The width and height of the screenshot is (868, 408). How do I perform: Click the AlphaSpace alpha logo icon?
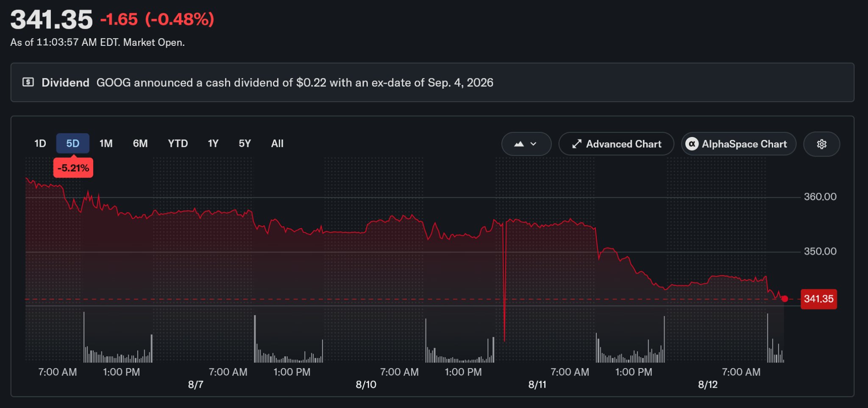692,144
